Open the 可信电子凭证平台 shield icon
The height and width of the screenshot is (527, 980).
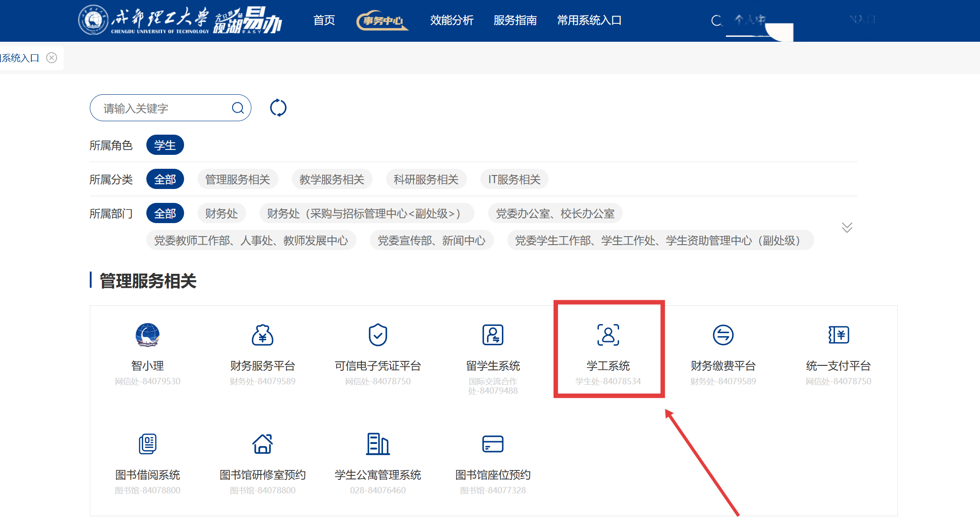tap(378, 335)
